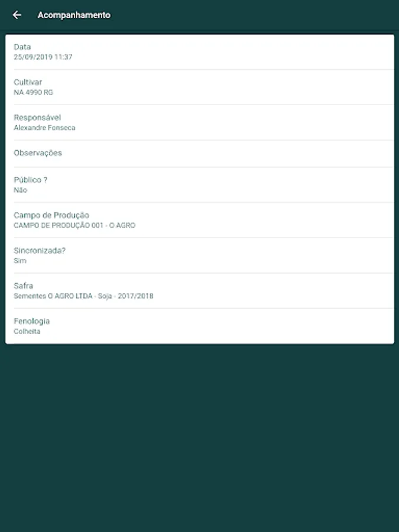Select the Acompanhamento header title
Viewport: 399px width, 532px height.
coord(74,15)
